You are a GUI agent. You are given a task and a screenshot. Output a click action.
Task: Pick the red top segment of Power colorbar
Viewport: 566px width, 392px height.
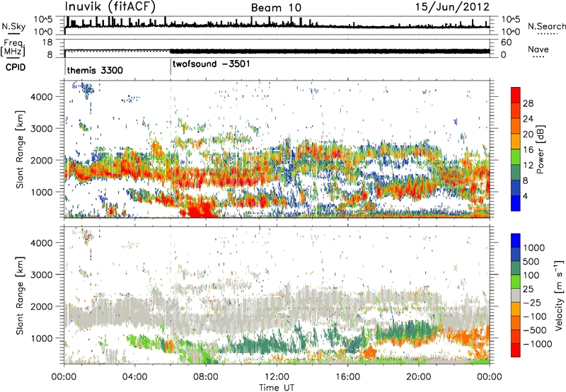coord(516,96)
